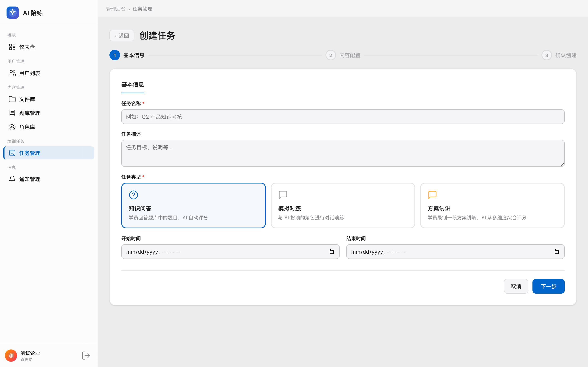This screenshot has height=367, width=588.
Task: Click the AI 陪练 star logo icon
Action: (13, 13)
